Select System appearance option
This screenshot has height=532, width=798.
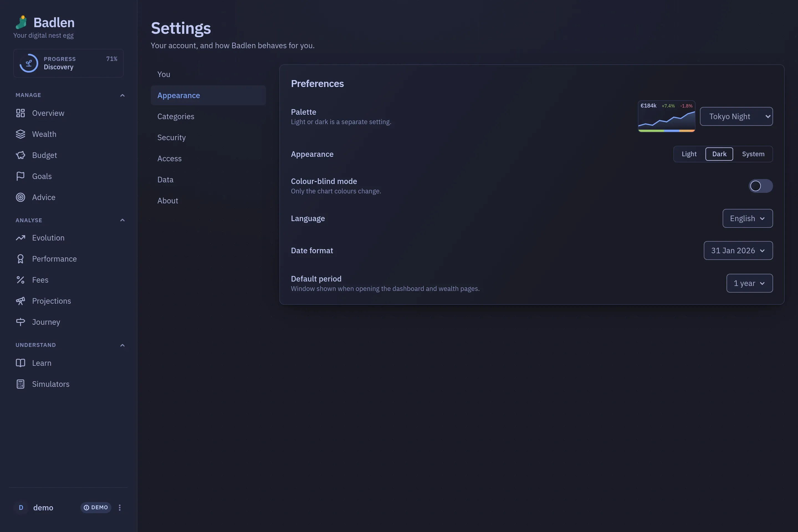pyautogui.click(x=753, y=154)
